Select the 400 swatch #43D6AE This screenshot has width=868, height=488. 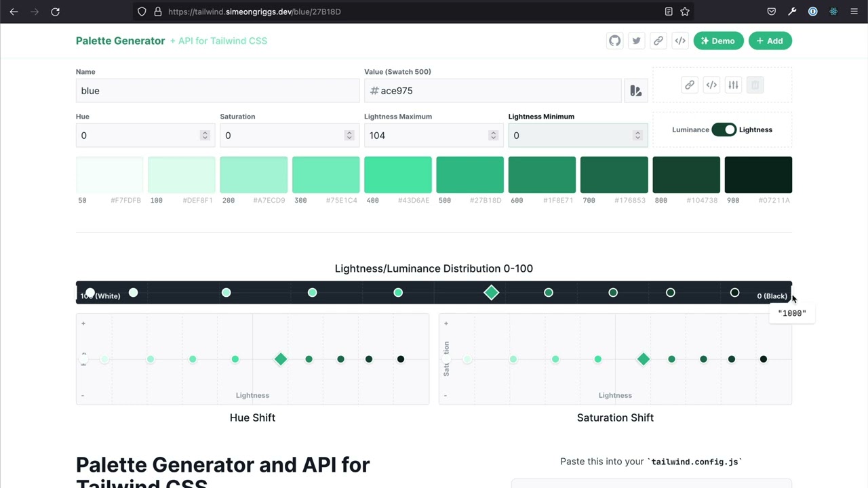398,175
